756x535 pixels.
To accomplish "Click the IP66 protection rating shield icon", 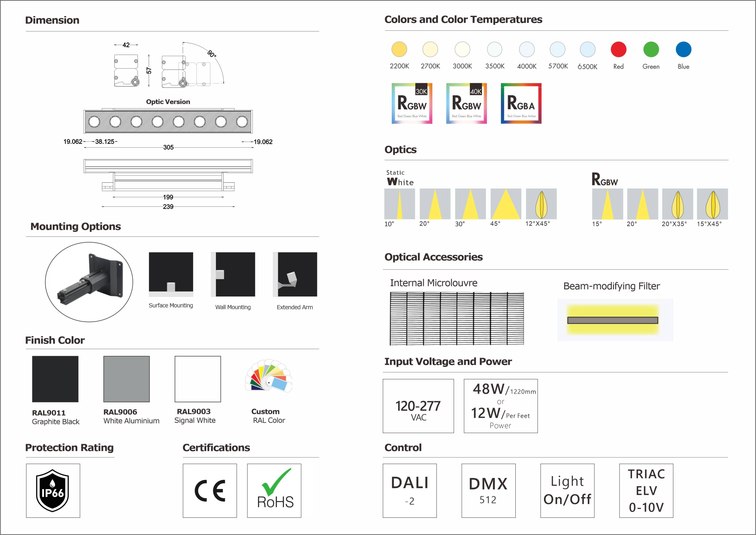I will pos(53,490).
